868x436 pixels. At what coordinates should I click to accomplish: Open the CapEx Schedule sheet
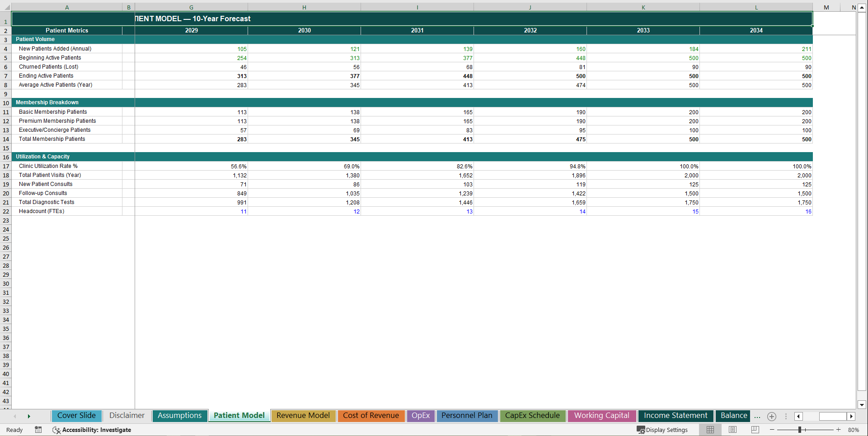tap(533, 416)
